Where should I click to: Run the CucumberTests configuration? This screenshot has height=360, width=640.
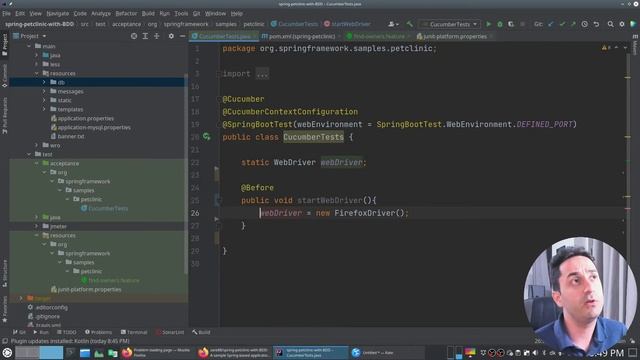[x=488, y=24]
